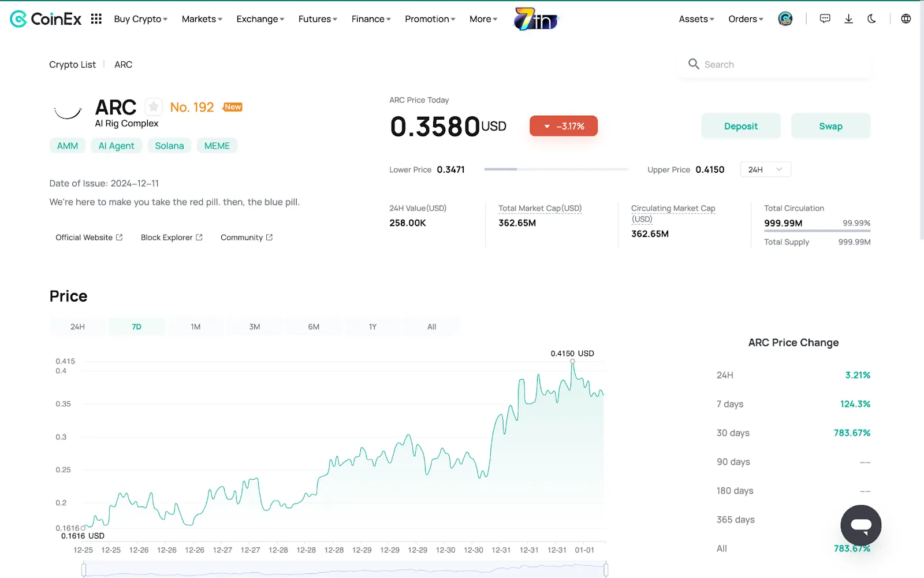Screen dimensions: 924x578
Task: Open external link icon for Official Website
Action: pyautogui.click(x=120, y=238)
